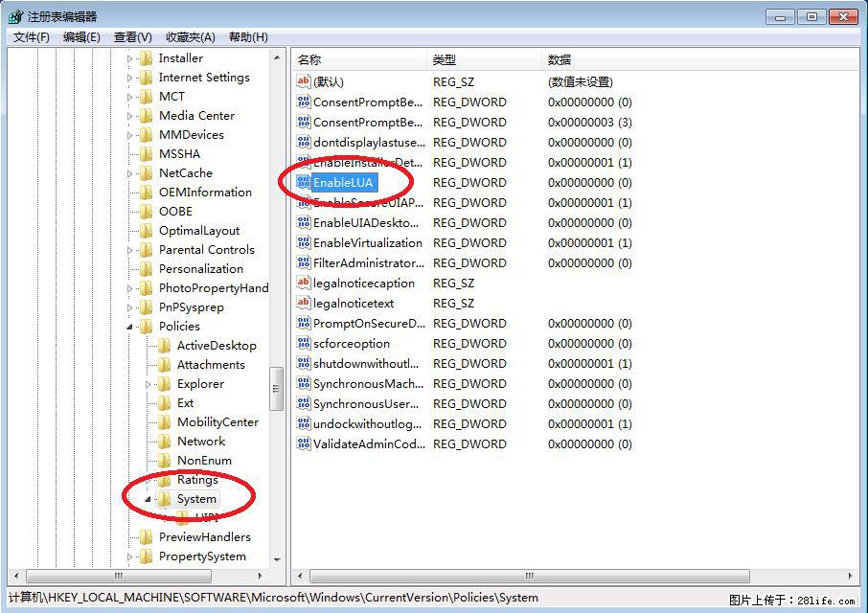The height and width of the screenshot is (613, 868).
Task: Open the 收藏夹(A) menu
Action: 191,37
